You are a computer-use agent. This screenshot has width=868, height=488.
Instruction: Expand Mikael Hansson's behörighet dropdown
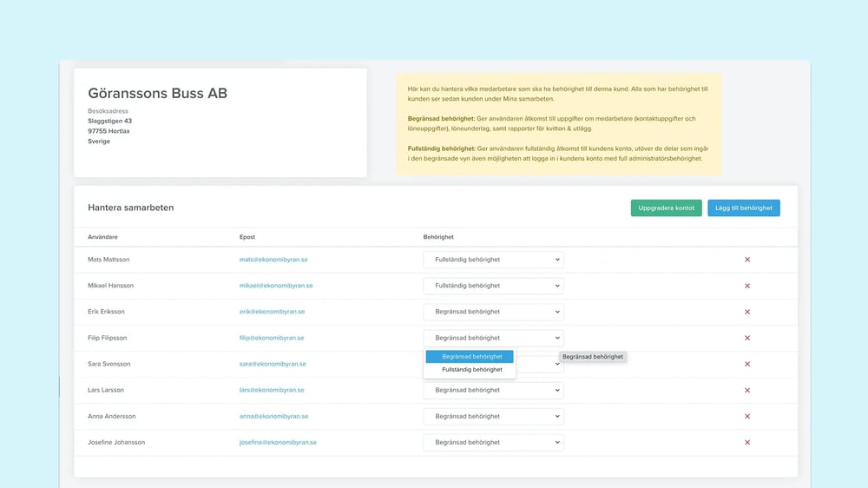(493, 286)
